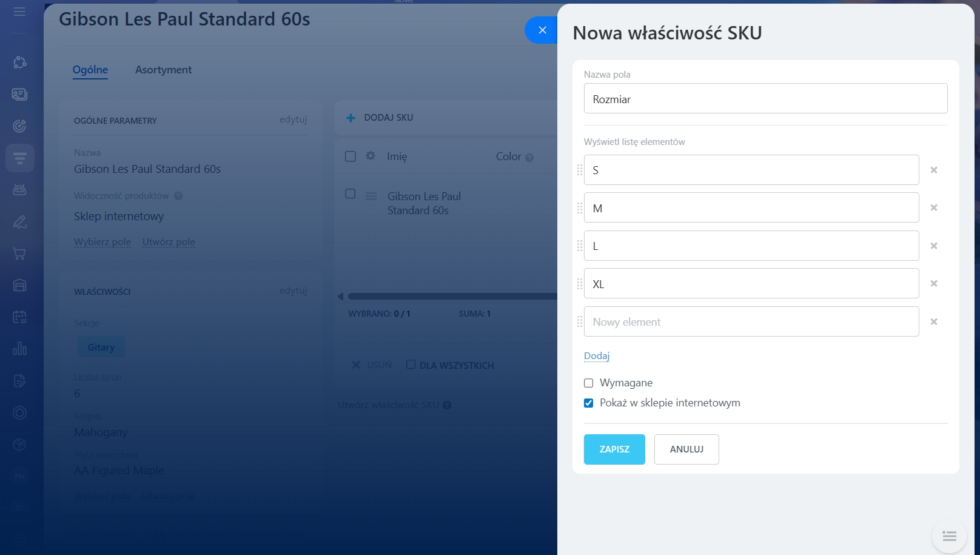Click the document sign icon in the sidebar
The width and height of the screenshot is (980, 555).
(x=19, y=381)
